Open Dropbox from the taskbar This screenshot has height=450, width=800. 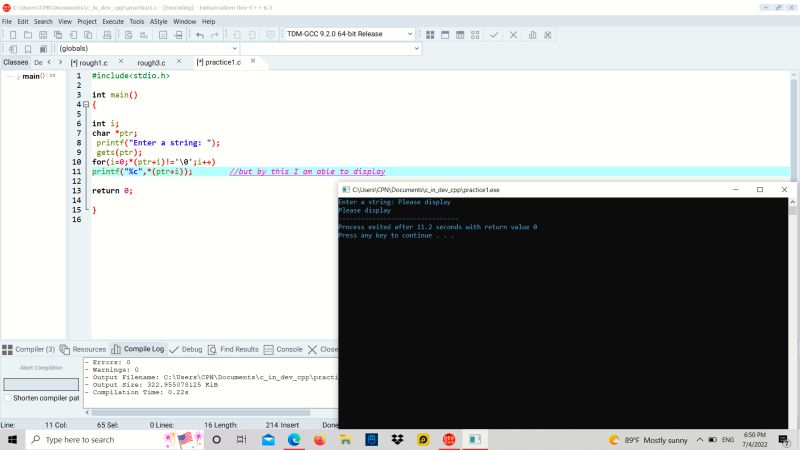coord(397,439)
